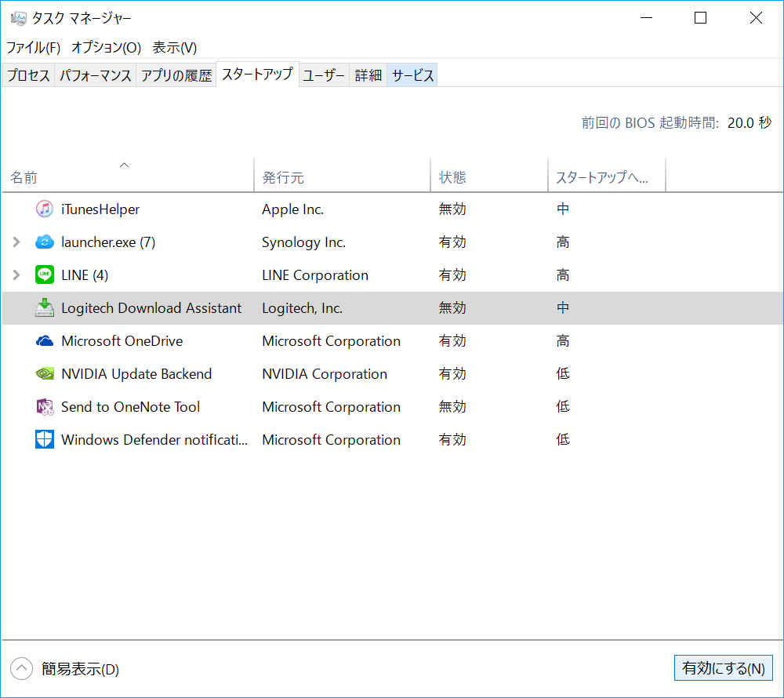Select the Logitech Download Assistant name
The image size is (784, 698).
click(151, 308)
